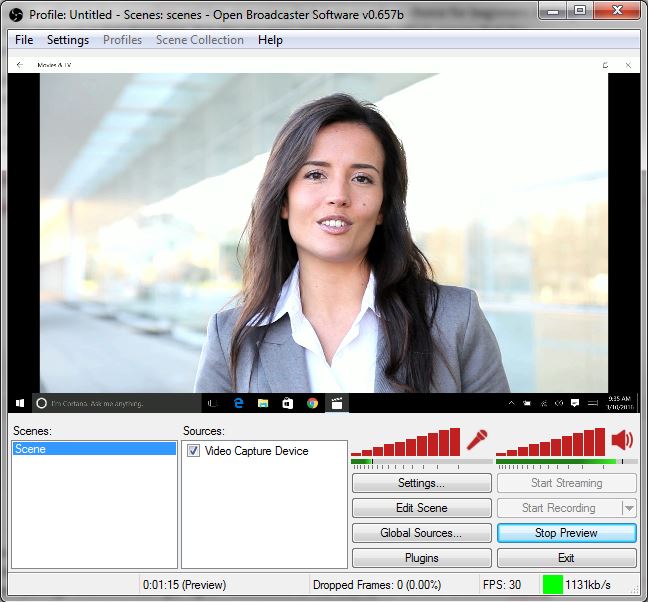The image size is (648, 602).
Task: Click the Movies & TV clapperboard taskbar icon
Action: [x=337, y=403]
